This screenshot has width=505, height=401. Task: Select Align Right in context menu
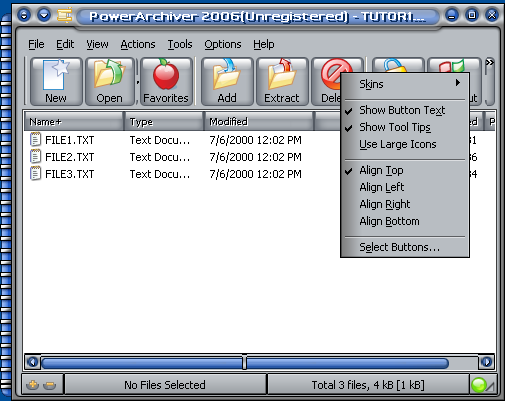point(405,204)
